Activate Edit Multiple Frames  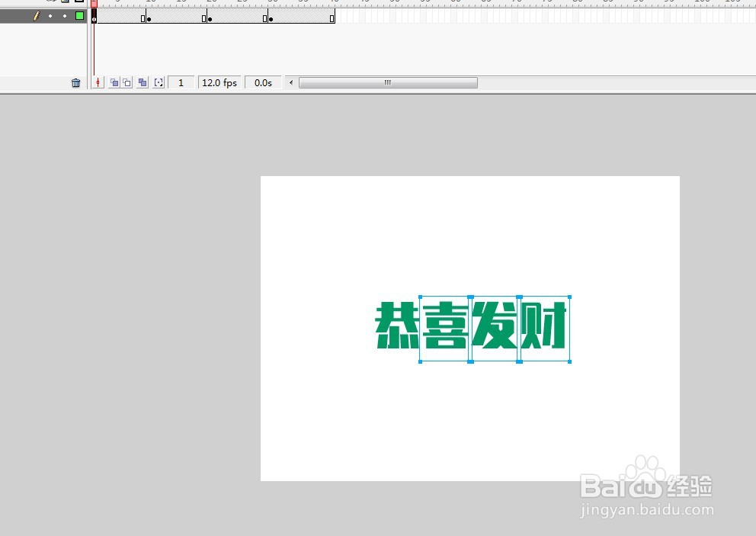(x=143, y=82)
